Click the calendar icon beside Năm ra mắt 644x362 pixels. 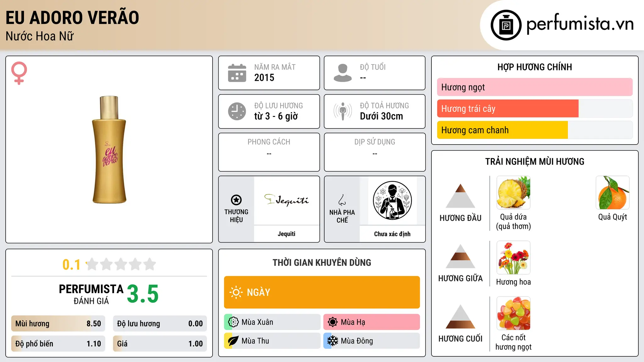pos(237,73)
